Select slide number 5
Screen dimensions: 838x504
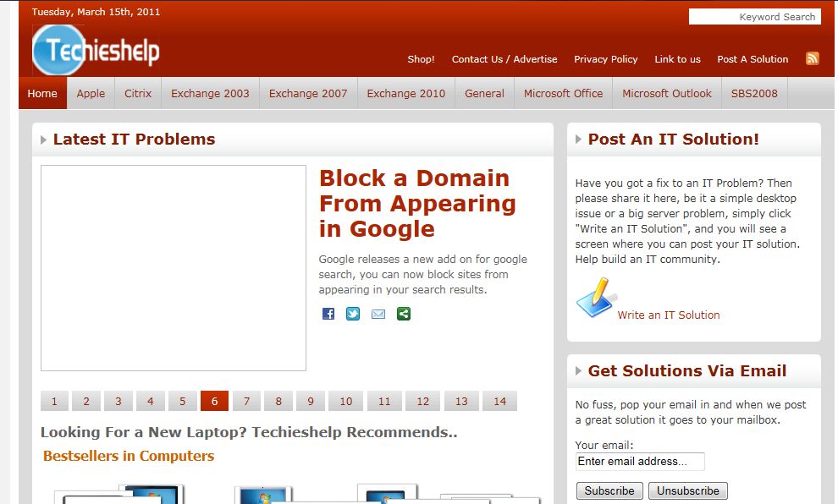[182, 401]
